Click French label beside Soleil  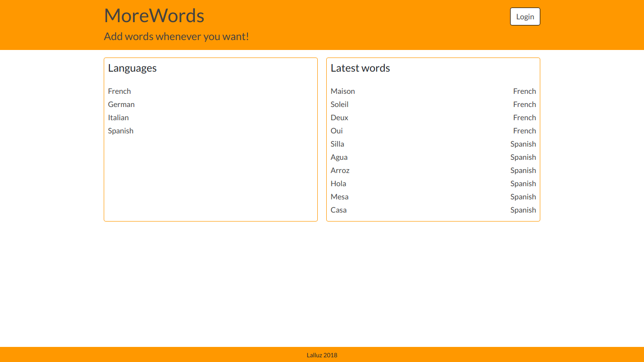pyautogui.click(x=524, y=104)
